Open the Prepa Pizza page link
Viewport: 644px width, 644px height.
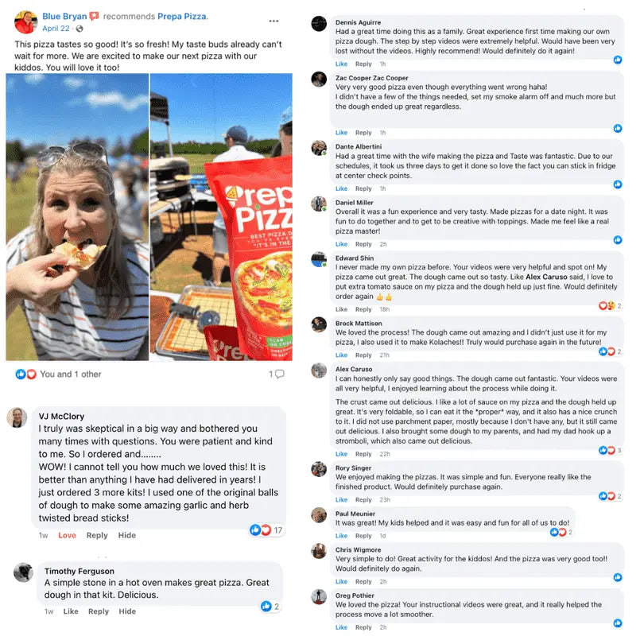tap(182, 17)
